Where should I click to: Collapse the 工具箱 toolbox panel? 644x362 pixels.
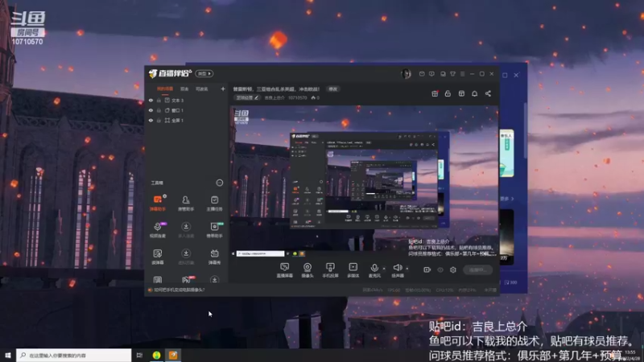coord(219,183)
